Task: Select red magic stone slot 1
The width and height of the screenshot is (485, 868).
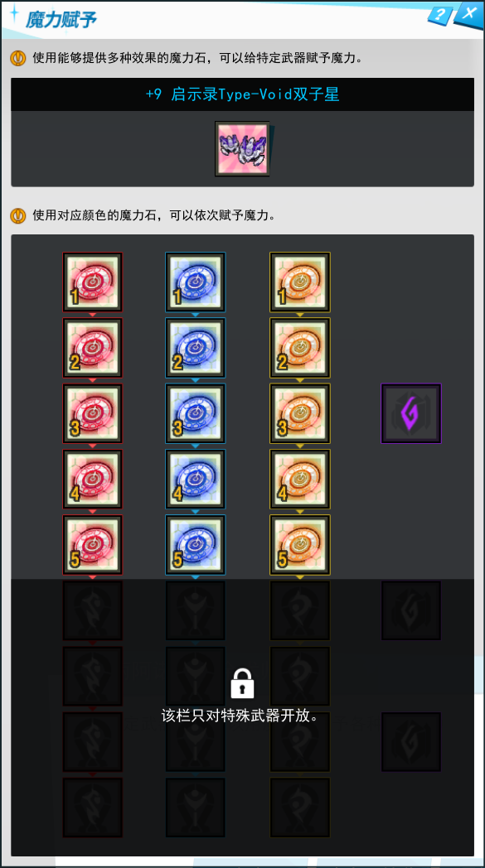Action: point(93,282)
